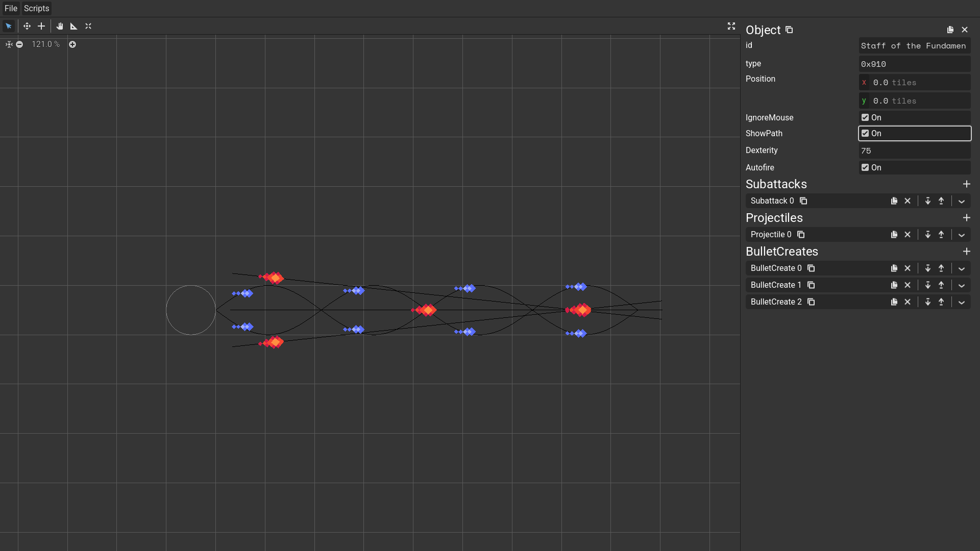Edit the Position x value
Viewport: 980px width, 551px height.
click(x=915, y=83)
